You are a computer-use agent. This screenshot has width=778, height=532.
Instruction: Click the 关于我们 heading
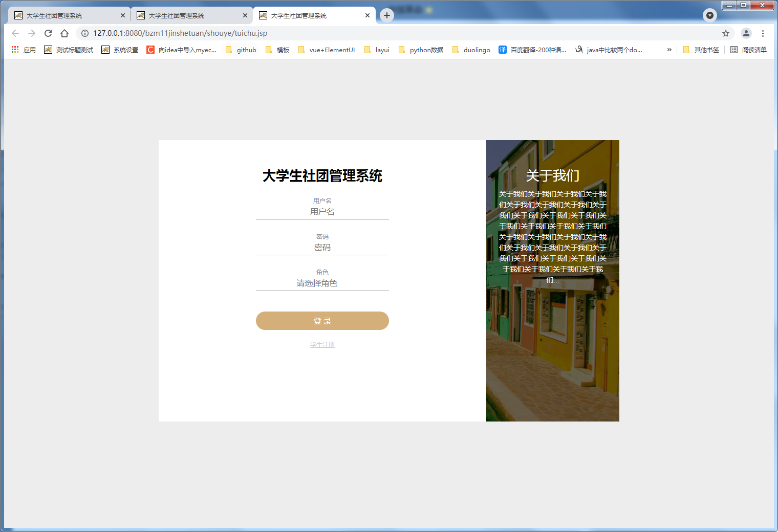pos(553,175)
